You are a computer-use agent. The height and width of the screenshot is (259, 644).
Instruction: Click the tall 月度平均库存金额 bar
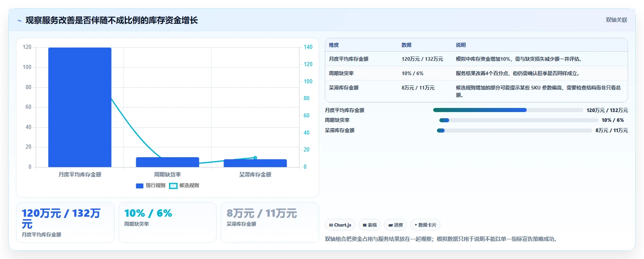[80, 107]
